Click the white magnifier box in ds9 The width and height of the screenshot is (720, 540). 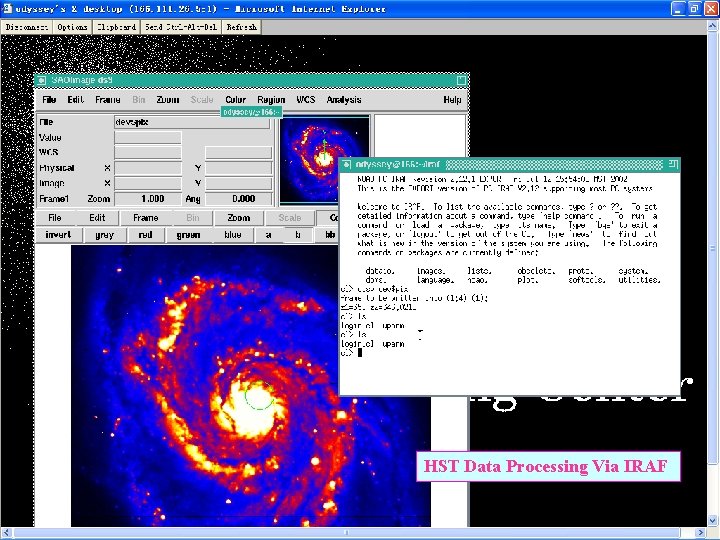pos(420,135)
